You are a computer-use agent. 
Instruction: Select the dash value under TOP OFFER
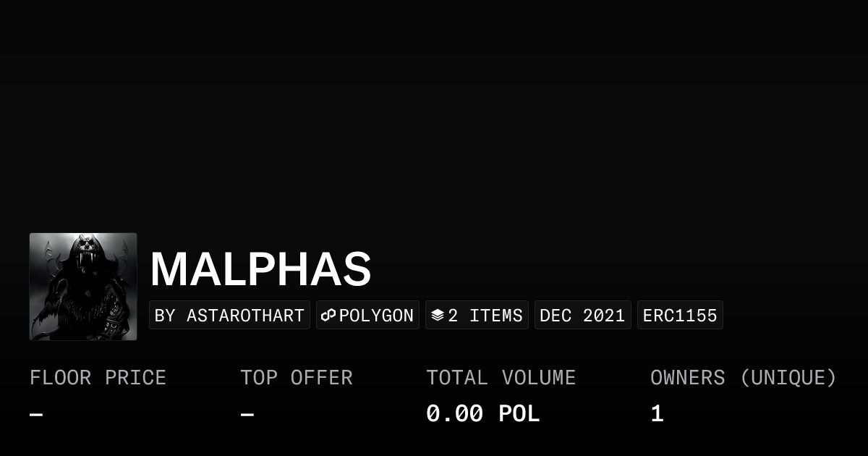[x=247, y=415]
